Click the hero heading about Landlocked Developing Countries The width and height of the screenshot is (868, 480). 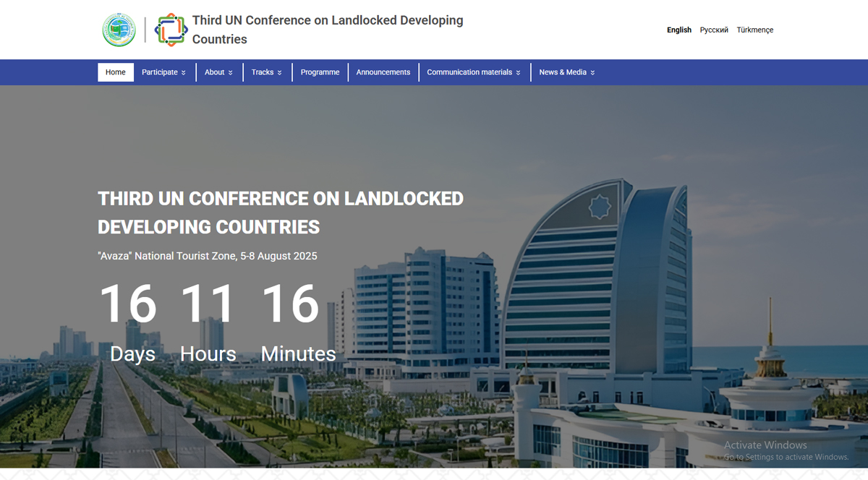pos(281,213)
